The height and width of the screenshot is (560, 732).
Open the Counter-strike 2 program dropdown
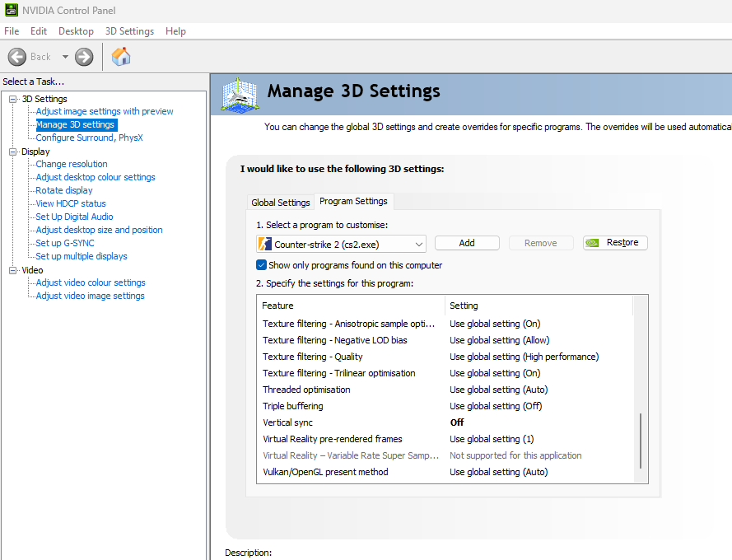(341, 244)
